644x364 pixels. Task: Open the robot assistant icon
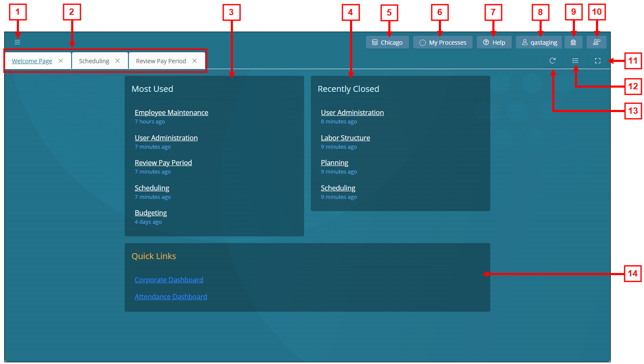coord(573,42)
